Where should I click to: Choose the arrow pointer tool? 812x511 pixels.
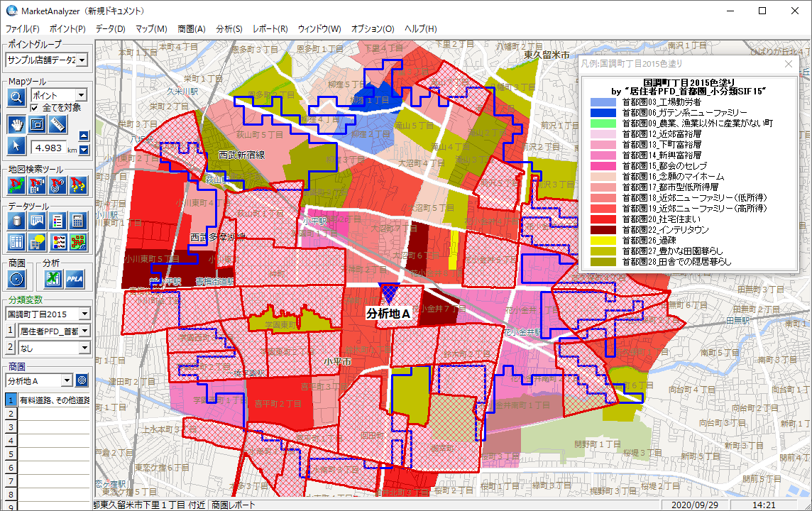tap(16, 146)
